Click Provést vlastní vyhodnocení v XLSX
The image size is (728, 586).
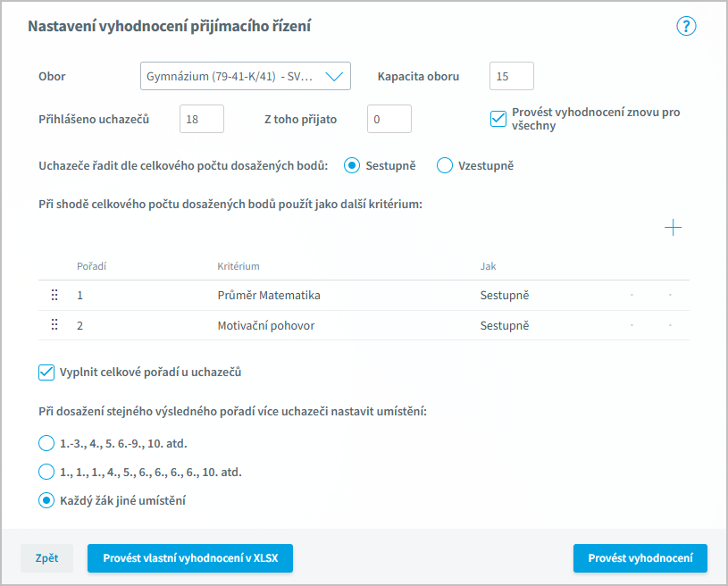click(190, 558)
